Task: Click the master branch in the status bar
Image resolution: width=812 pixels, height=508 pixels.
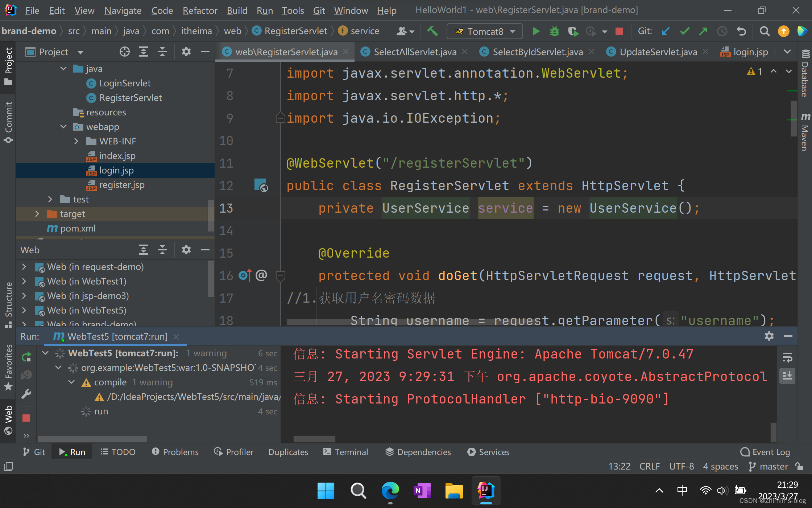Action: (773, 466)
